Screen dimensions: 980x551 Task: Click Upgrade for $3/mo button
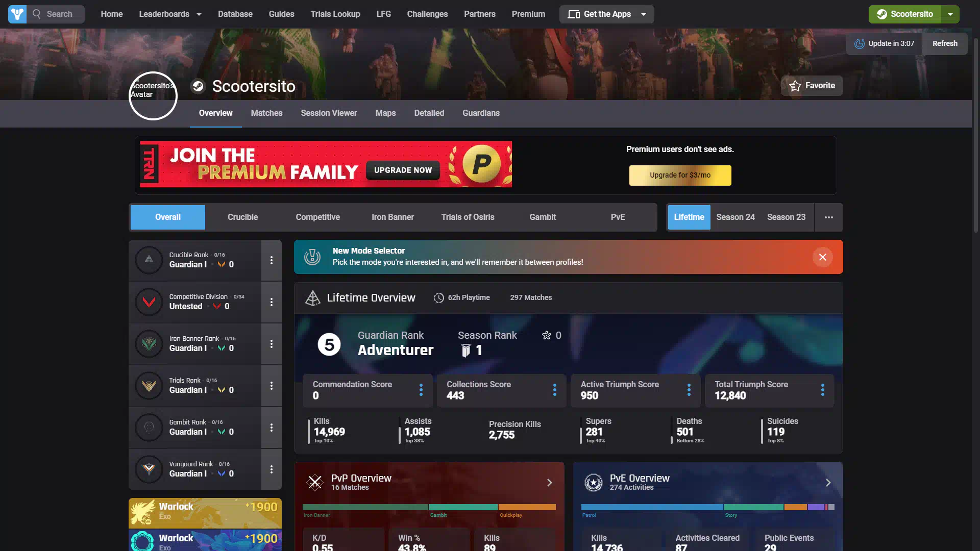680,175
